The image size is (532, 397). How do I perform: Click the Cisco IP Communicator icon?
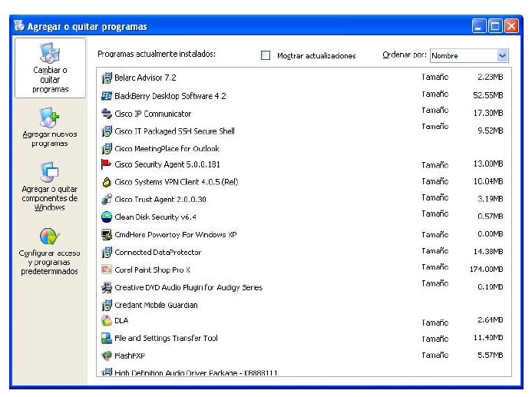[x=107, y=114]
